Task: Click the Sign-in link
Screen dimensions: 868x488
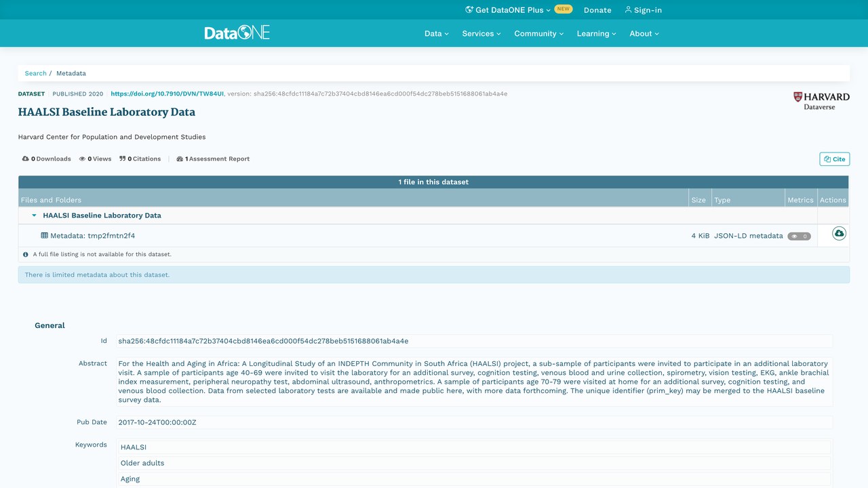Action: (x=643, y=10)
